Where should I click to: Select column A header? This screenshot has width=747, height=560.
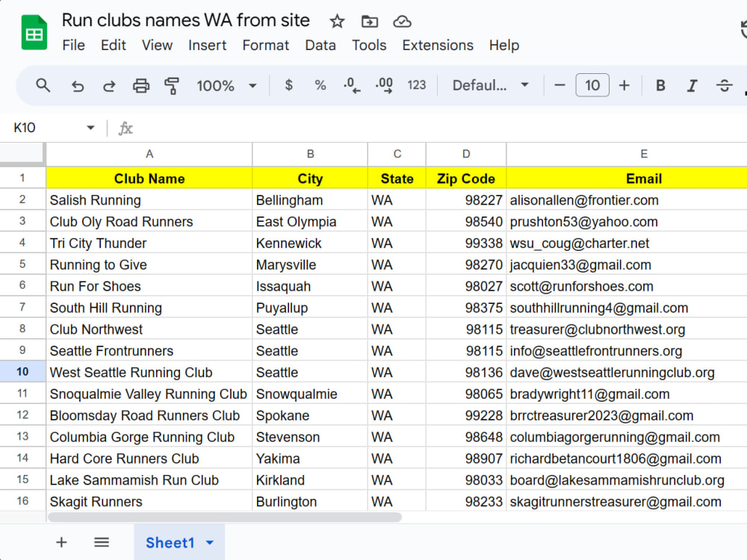click(149, 155)
